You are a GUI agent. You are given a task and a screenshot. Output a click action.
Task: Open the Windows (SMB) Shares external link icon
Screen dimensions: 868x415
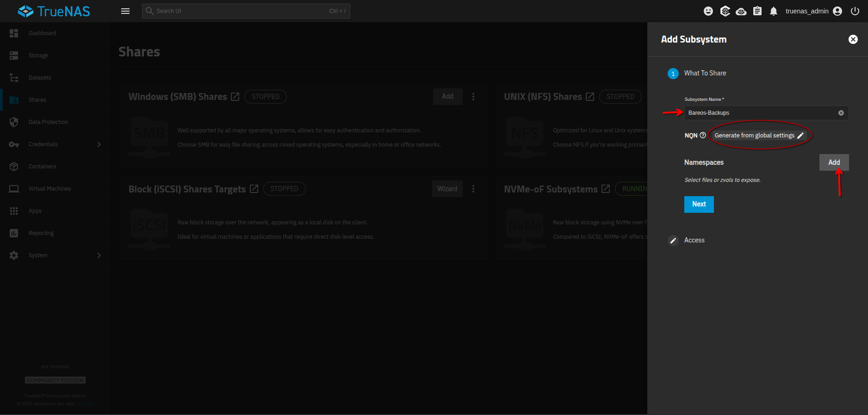235,97
